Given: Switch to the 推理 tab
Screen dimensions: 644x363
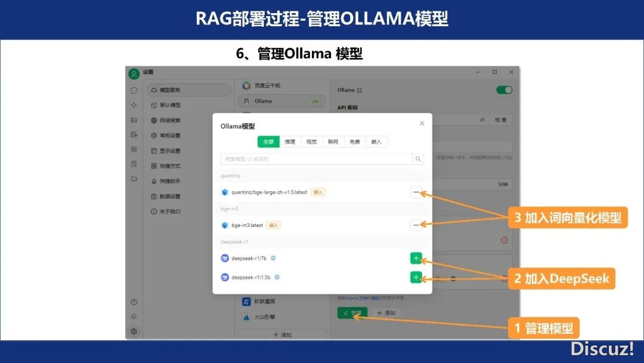Looking at the screenshot, I should coord(290,142).
